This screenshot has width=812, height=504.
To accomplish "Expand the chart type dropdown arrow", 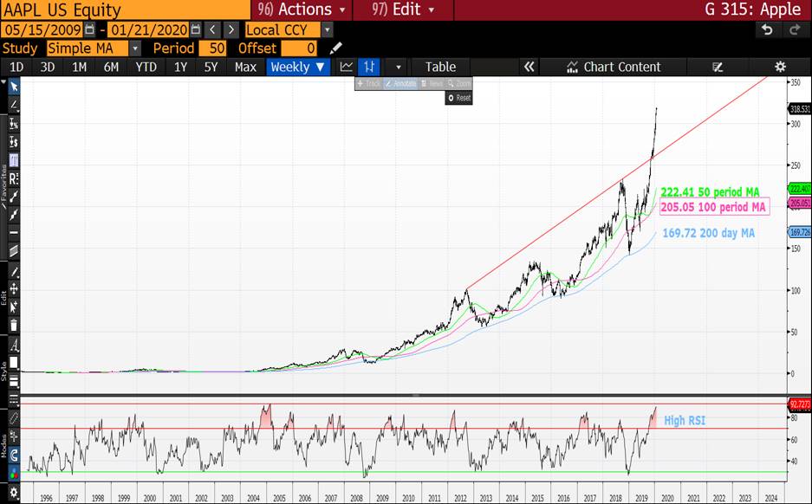I will point(399,68).
